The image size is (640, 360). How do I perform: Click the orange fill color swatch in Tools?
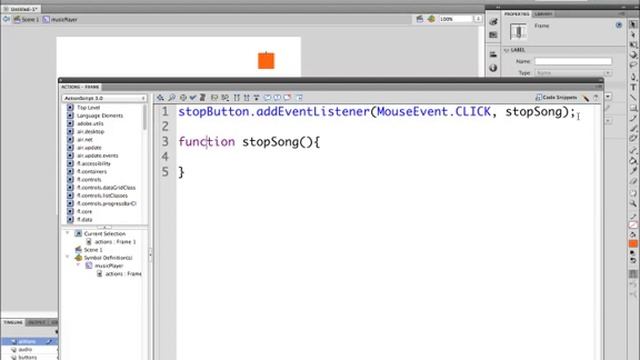pos(633,244)
